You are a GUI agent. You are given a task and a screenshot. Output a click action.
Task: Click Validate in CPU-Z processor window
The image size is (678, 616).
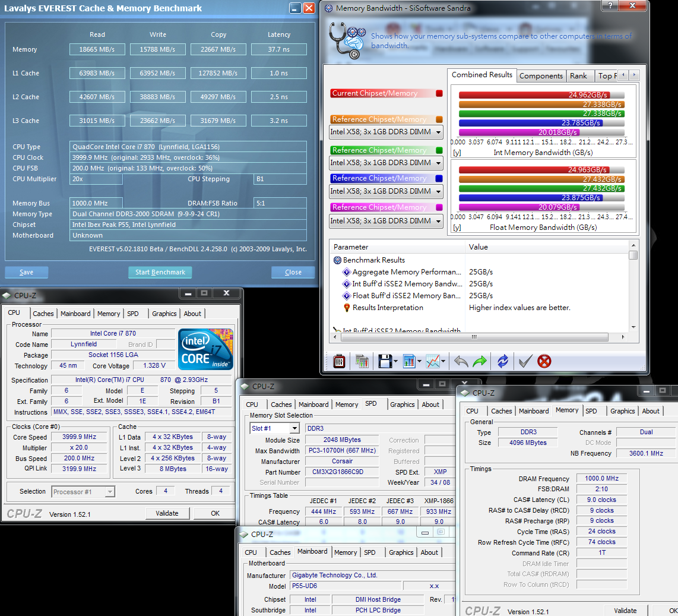pos(167,513)
